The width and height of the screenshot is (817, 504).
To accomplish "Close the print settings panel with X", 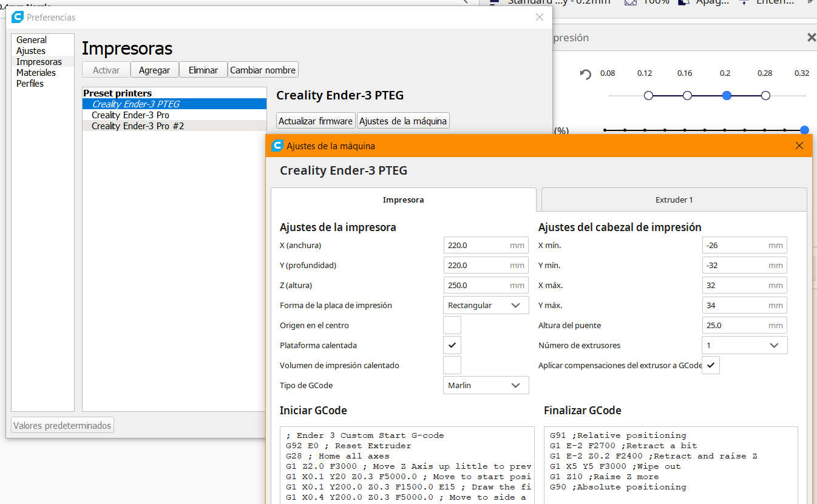I will [811, 38].
